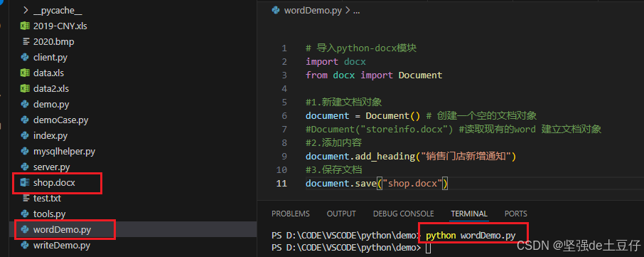Click the Excel icon beside data.xls
Viewport: 644px width, 257px height.
tap(25, 73)
